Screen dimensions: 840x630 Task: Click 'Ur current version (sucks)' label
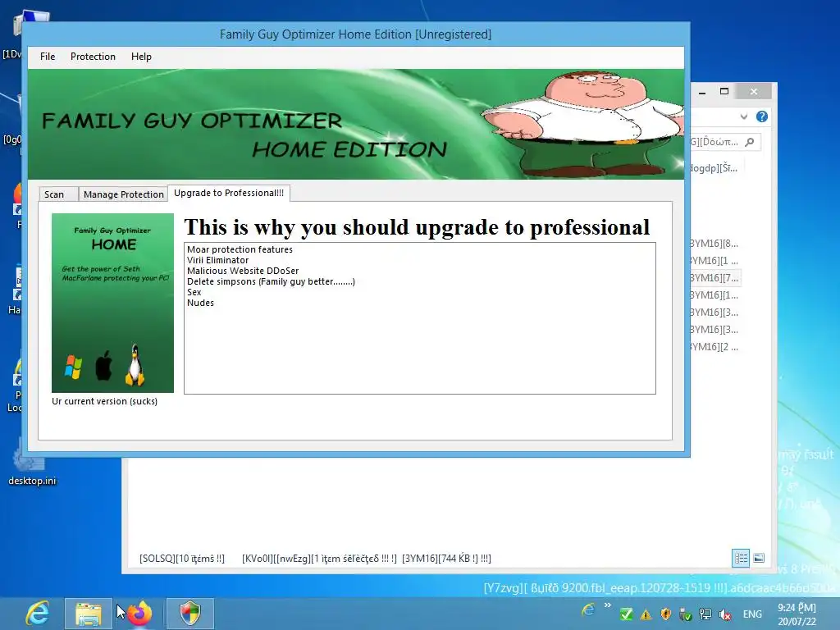[104, 401]
